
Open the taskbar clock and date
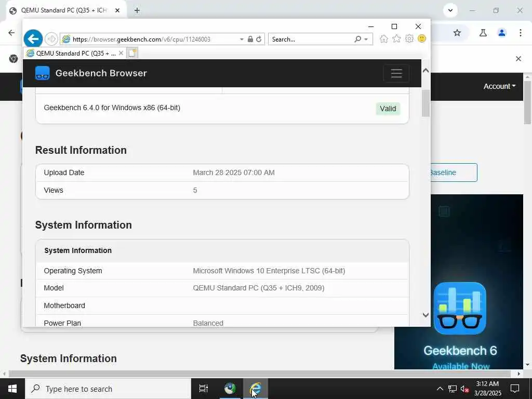487,389
